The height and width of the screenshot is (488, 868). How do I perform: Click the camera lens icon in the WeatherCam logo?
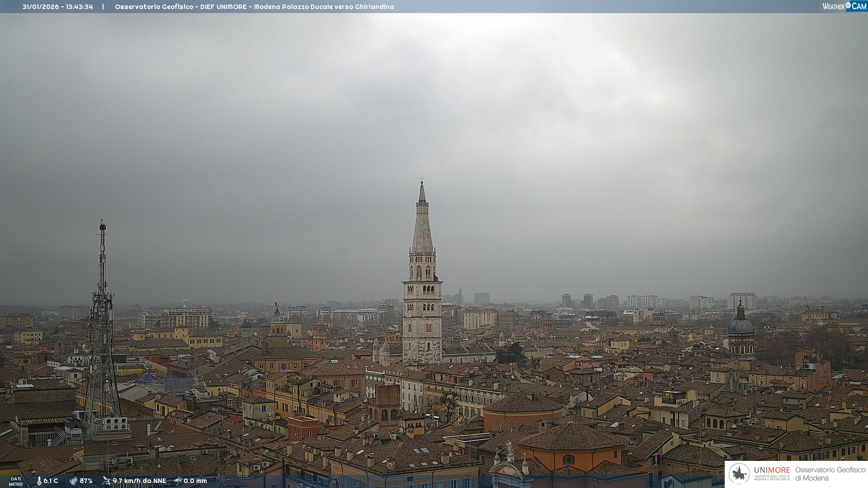[848, 5]
